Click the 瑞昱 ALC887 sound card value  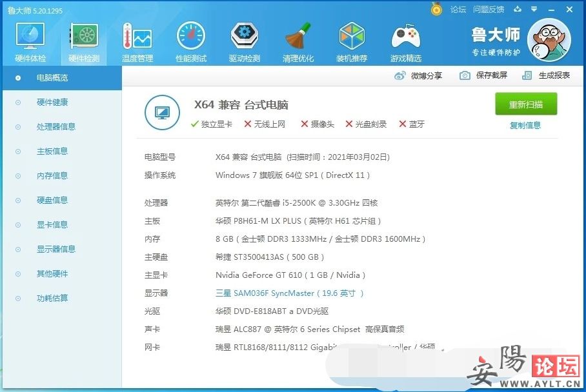(x=310, y=329)
